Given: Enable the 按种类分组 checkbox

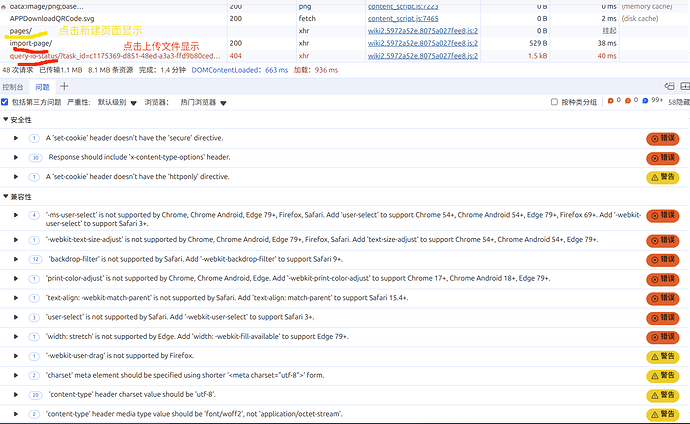Looking at the screenshot, I should pyautogui.click(x=555, y=102).
